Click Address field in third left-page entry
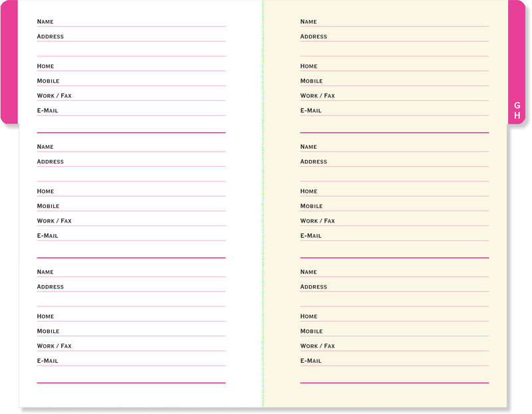Screen dimensions: 532x414 (x=140, y=286)
